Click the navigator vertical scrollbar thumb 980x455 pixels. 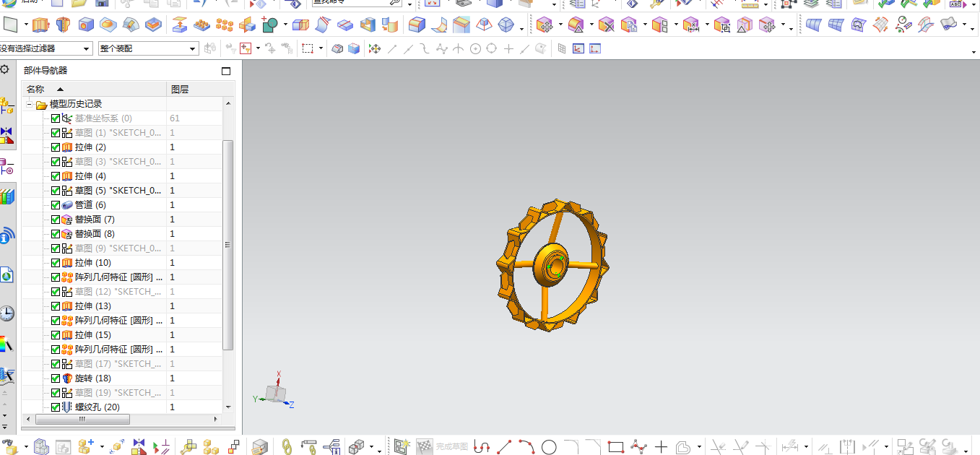[228, 245]
